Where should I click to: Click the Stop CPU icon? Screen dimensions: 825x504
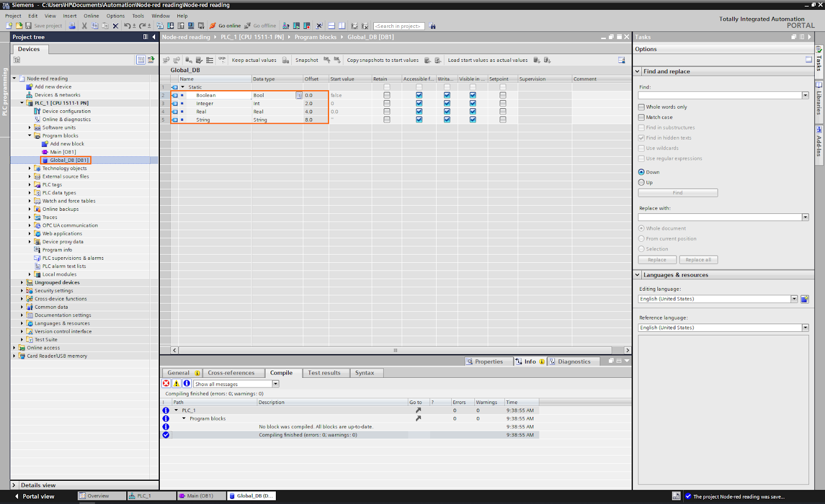[x=307, y=26]
